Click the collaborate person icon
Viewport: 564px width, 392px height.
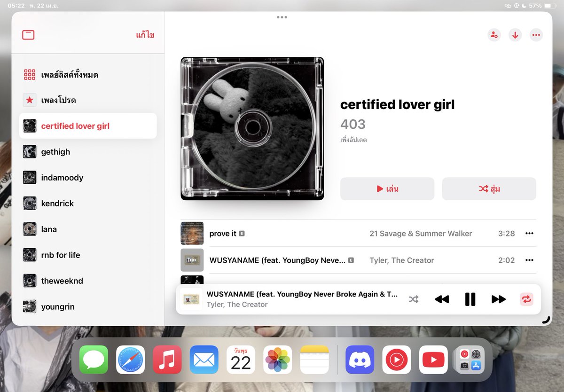tap(494, 35)
